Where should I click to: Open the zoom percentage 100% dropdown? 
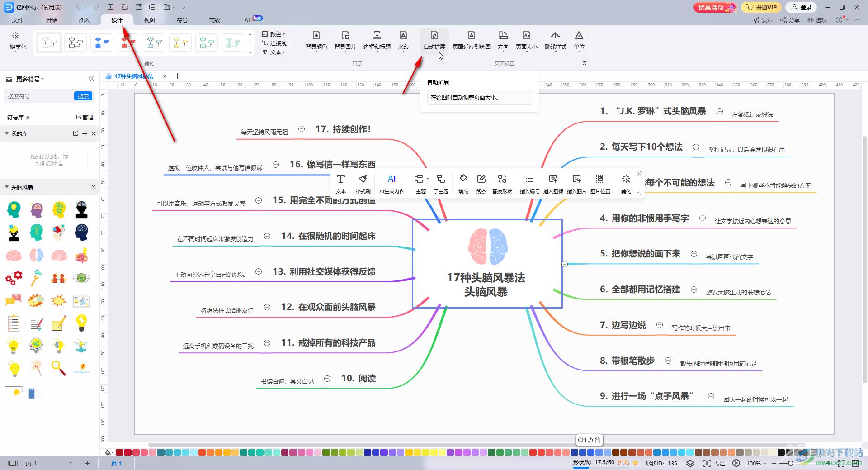[x=756, y=463]
